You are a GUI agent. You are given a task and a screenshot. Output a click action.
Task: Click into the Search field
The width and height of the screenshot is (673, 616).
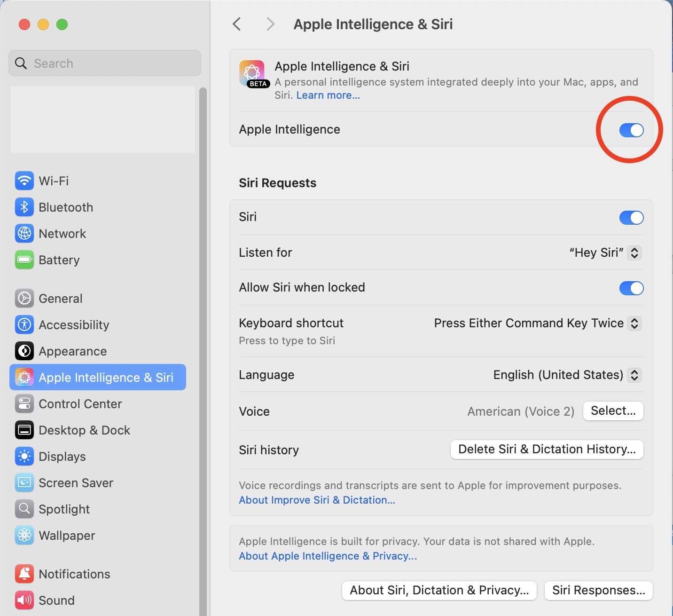105,63
